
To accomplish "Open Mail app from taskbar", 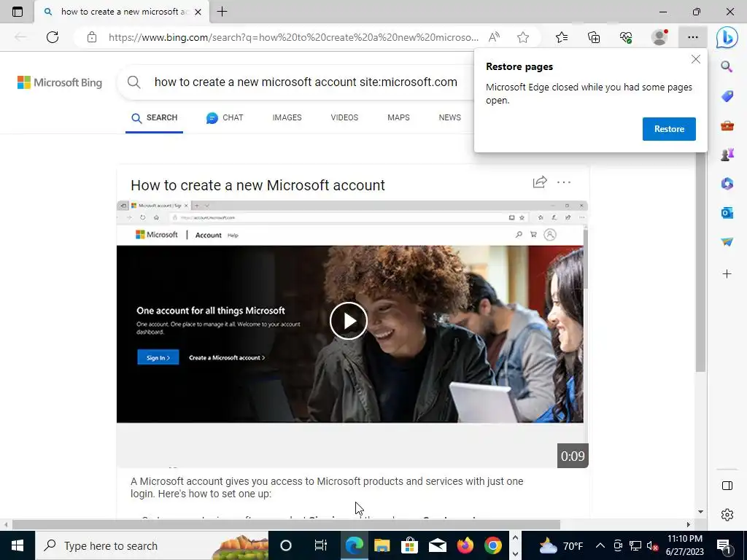I will coord(437,545).
